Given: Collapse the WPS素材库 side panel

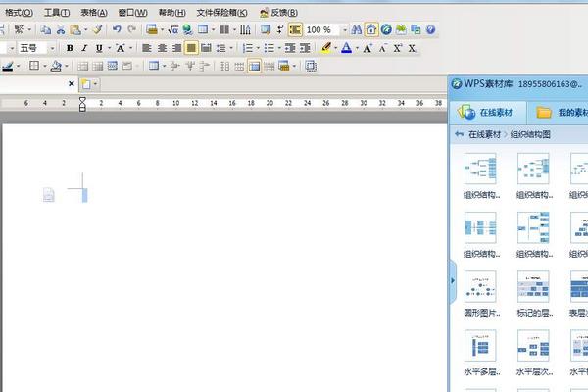Looking at the screenshot, I should [x=453, y=281].
